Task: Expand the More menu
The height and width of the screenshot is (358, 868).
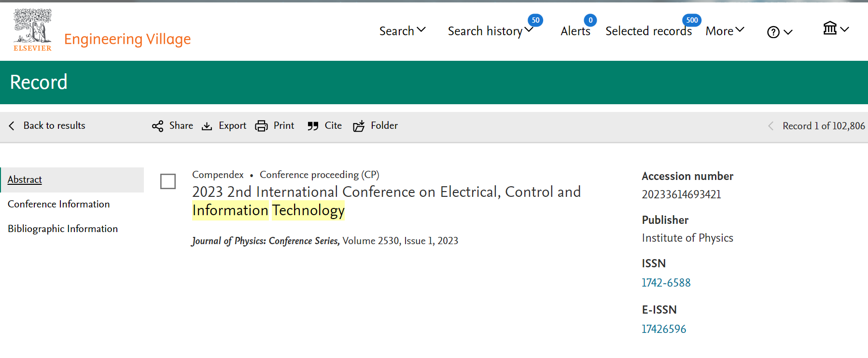Action: pyautogui.click(x=725, y=31)
